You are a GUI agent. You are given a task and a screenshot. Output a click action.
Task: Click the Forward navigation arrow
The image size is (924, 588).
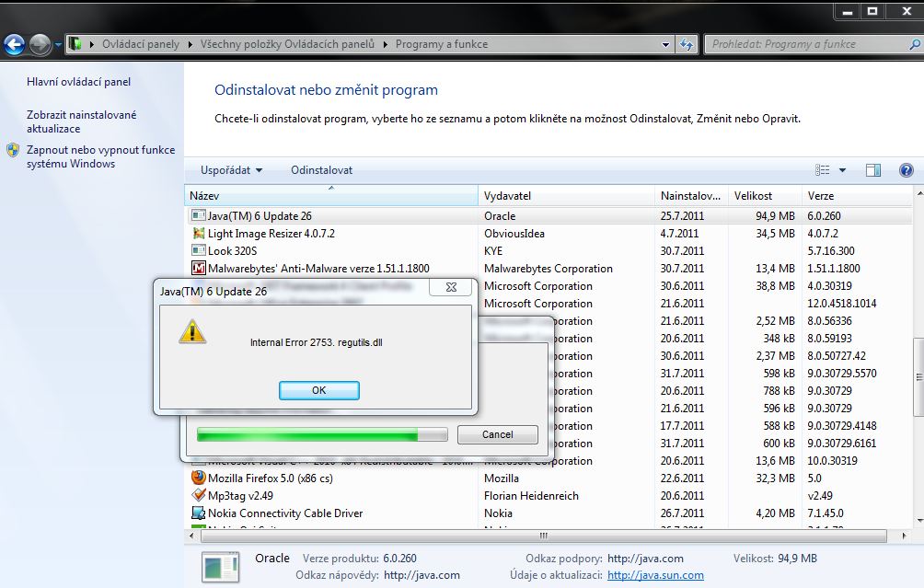point(40,44)
